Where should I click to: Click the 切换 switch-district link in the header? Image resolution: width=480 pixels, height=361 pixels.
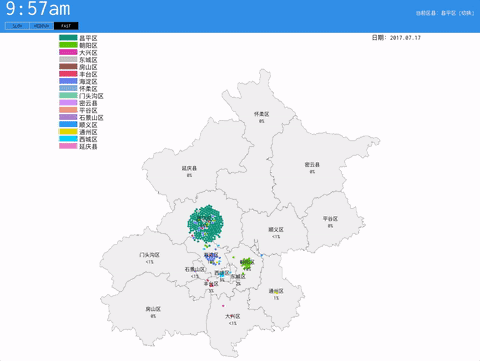point(466,13)
